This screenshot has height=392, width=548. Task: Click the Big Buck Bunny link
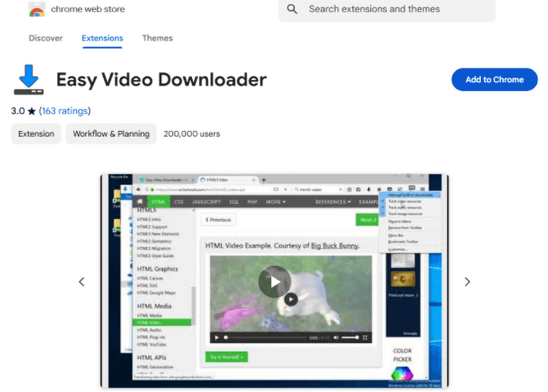click(335, 245)
